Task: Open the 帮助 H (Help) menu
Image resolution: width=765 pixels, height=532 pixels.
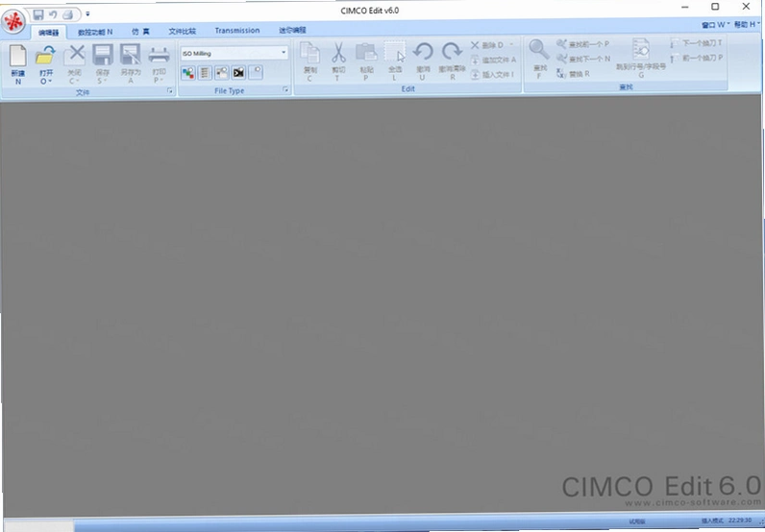Action: 747,24
